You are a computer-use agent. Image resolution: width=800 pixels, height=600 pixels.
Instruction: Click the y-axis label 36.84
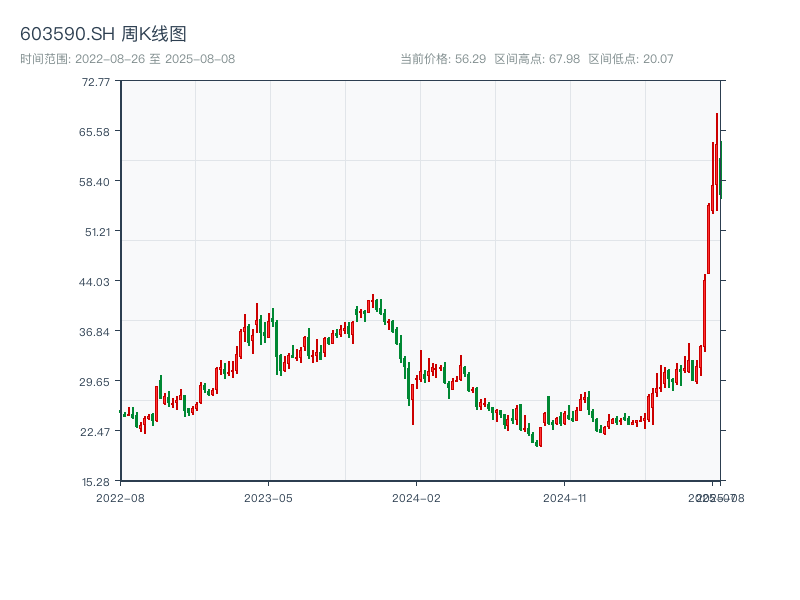point(94,332)
